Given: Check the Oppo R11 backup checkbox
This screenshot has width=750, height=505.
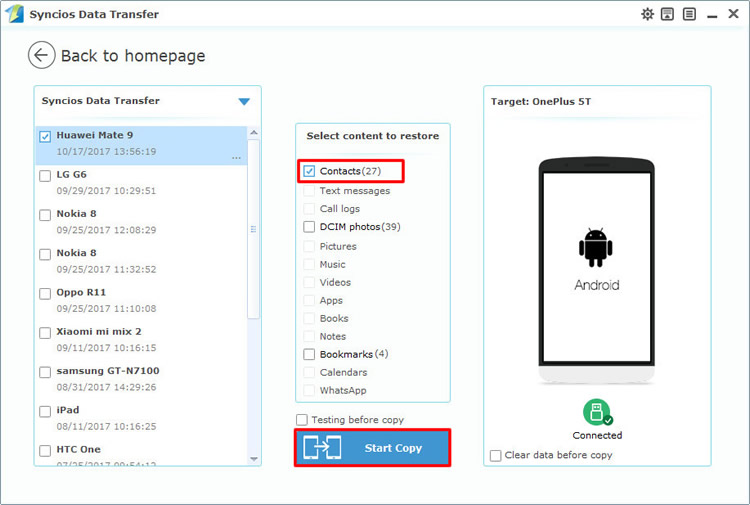Looking at the screenshot, I should coord(45,294).
